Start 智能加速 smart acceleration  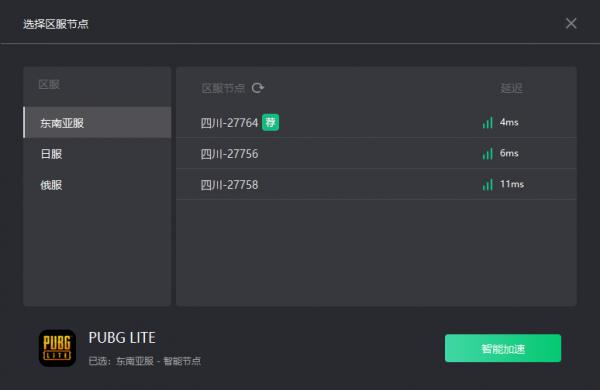[503, 348]
